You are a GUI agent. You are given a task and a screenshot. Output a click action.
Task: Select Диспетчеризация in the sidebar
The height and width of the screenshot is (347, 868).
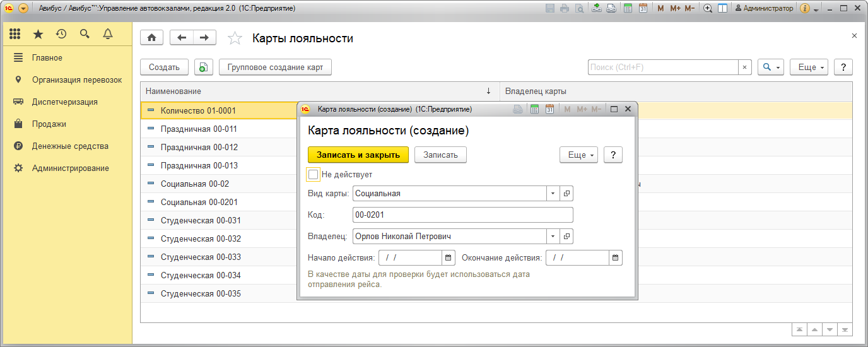click(64, 102)
